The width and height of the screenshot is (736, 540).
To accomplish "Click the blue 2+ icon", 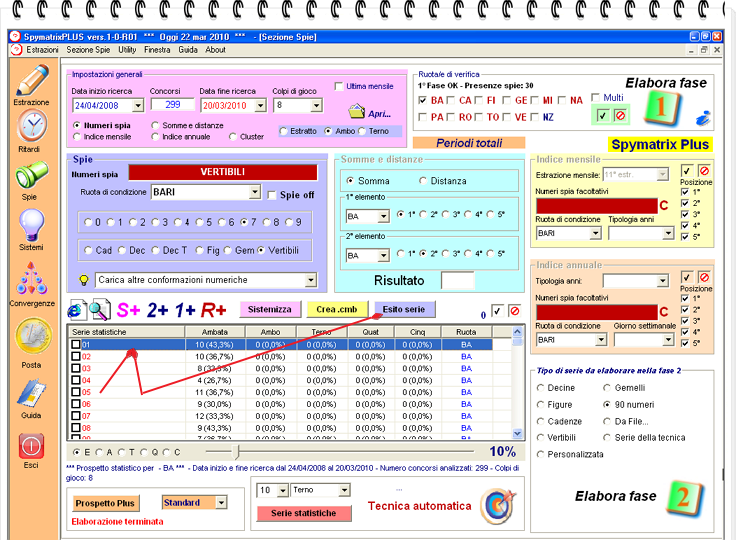I will tap(157, 310).
